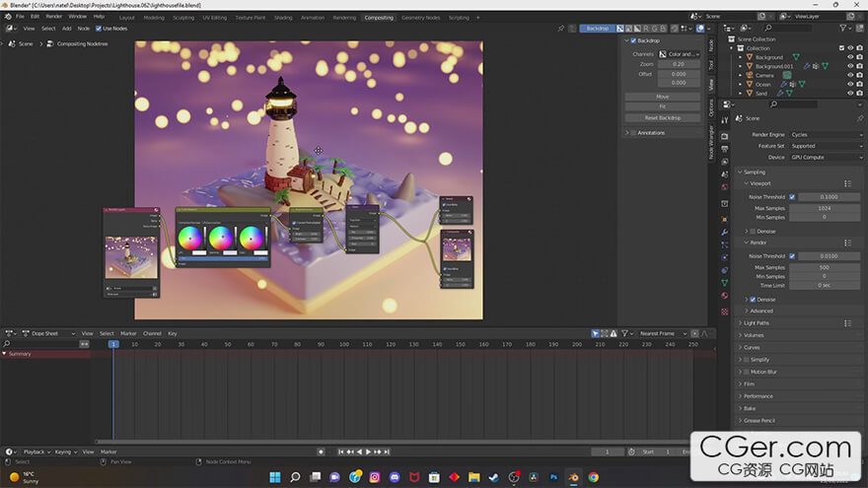
Task: Open the Device dropdown
Action: (x=826, y=157)
